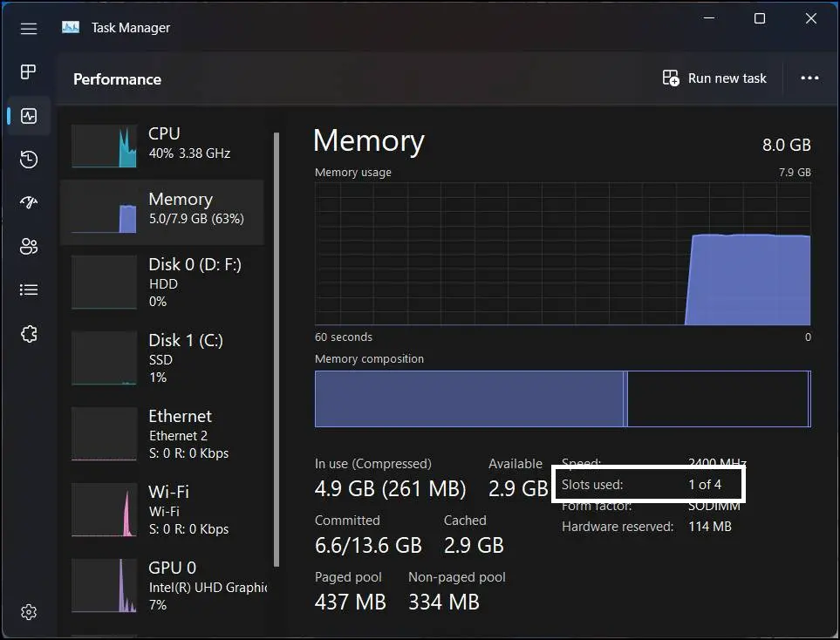Click the Task Manager app icon in title bar
The height and width of the screenshot is (640, 840).
[x=71, y=27]
